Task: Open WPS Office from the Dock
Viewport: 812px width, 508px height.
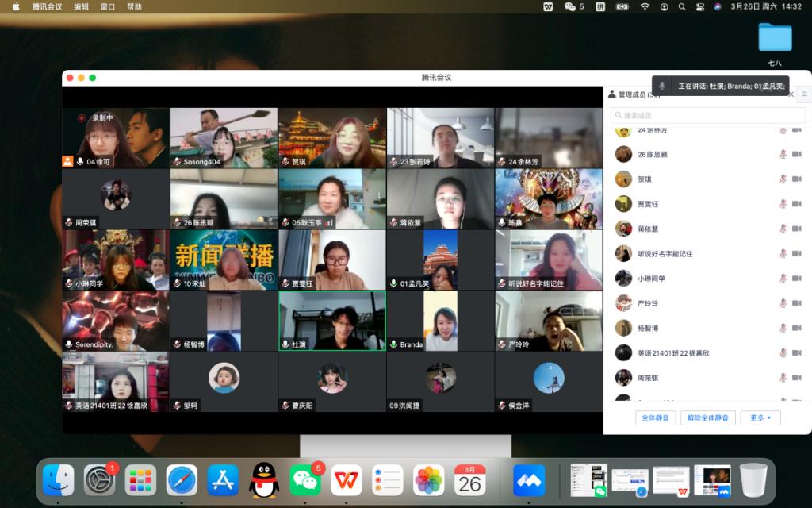Action: point(347,480)
